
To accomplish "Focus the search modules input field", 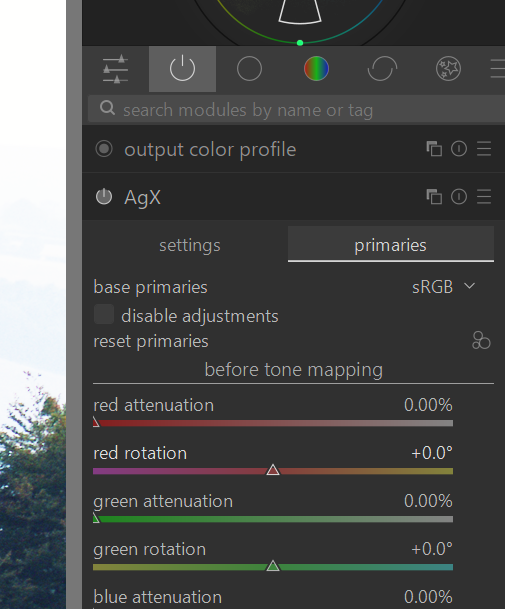I will (x=296, y=110).
